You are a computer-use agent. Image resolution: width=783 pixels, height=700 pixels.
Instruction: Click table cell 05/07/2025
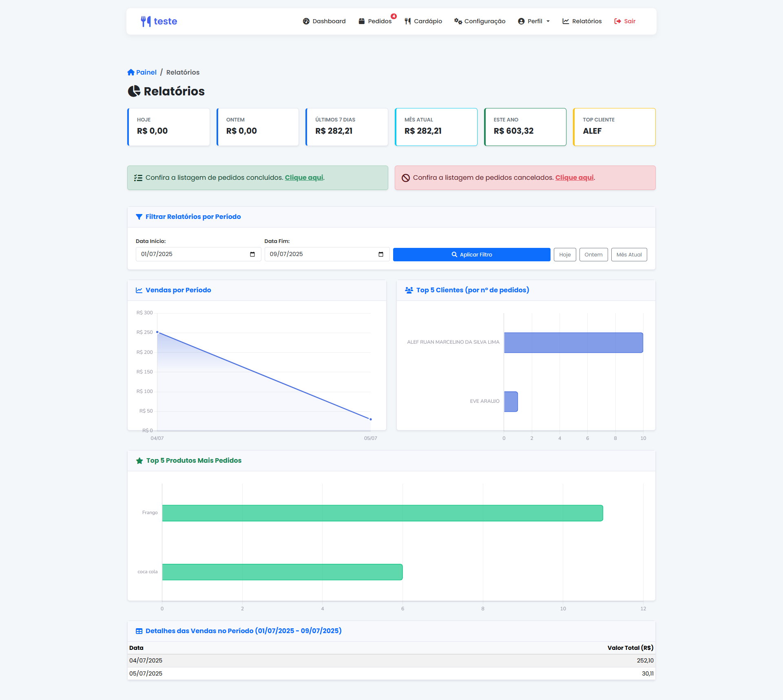146,674
